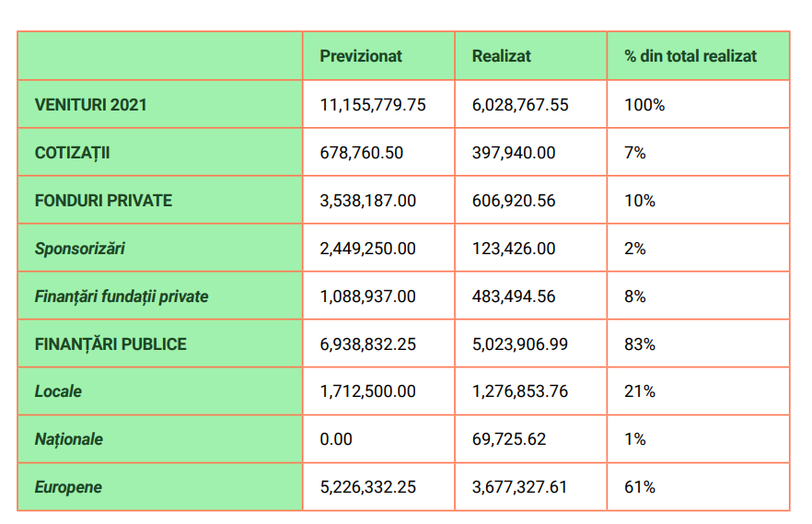Click the 0.00 Naționale forecast cell
Screen dimensions: 812x524
(336, 439)
